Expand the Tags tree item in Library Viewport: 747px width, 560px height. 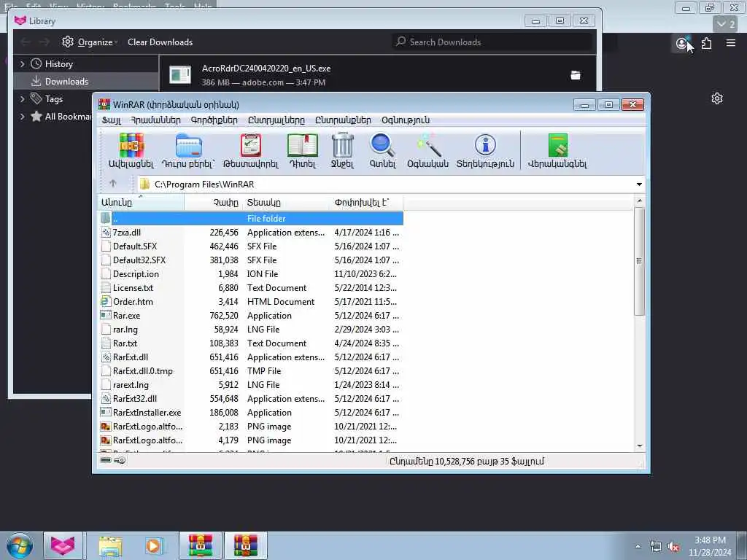pyautogui.click(x=22, y=98)
